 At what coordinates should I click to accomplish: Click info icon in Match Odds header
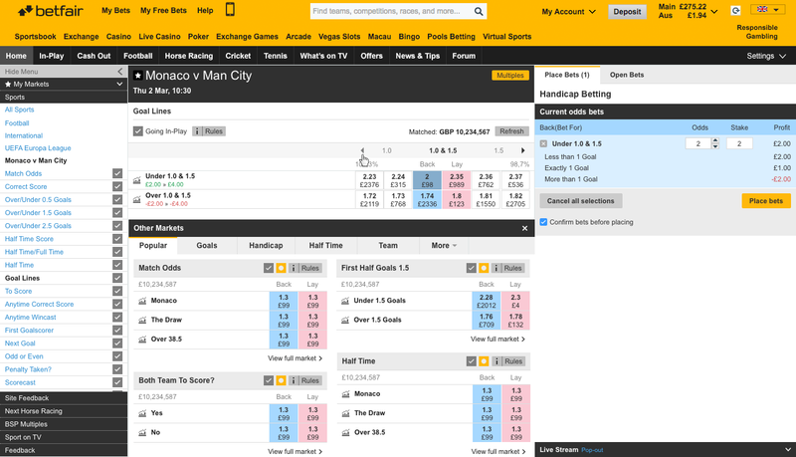(293, 268)
